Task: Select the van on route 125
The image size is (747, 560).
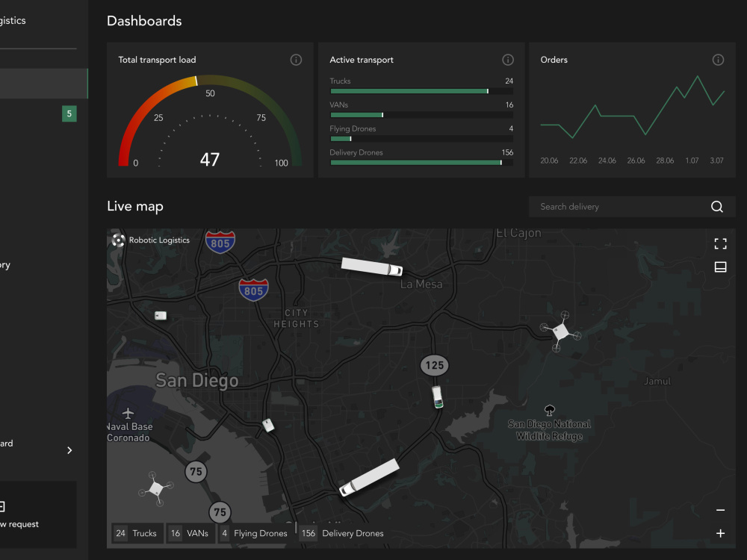Action: 437,397
